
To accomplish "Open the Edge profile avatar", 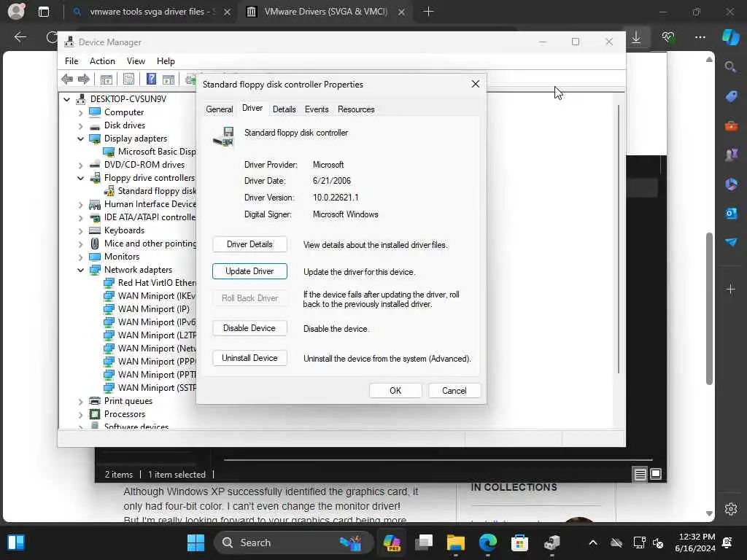I will coord(16,11).
